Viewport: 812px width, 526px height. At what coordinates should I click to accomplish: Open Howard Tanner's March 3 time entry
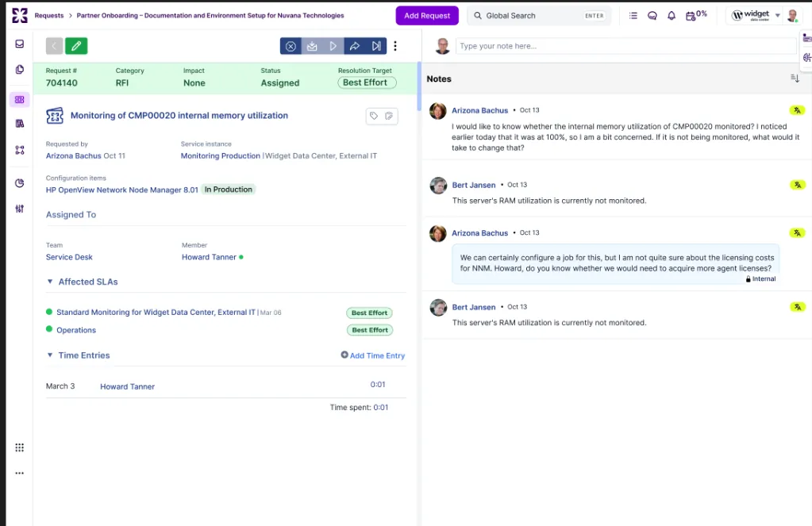click(x=127, y=386)
